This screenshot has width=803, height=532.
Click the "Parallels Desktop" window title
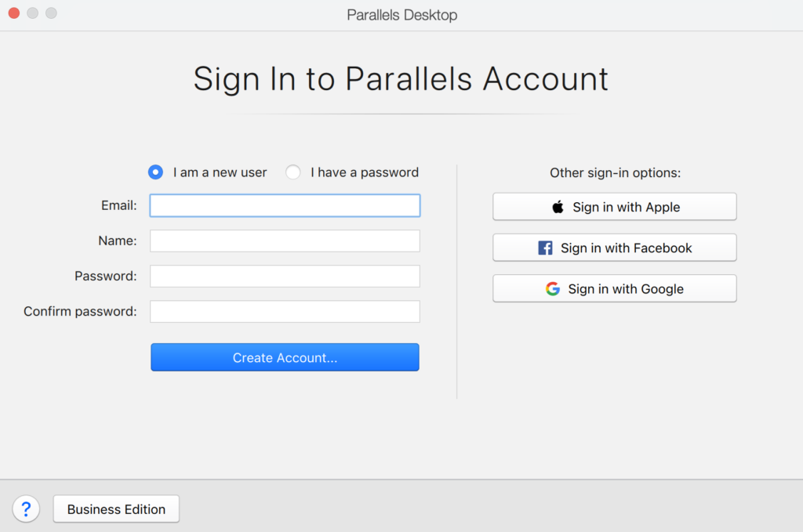(x=401, y=15)
